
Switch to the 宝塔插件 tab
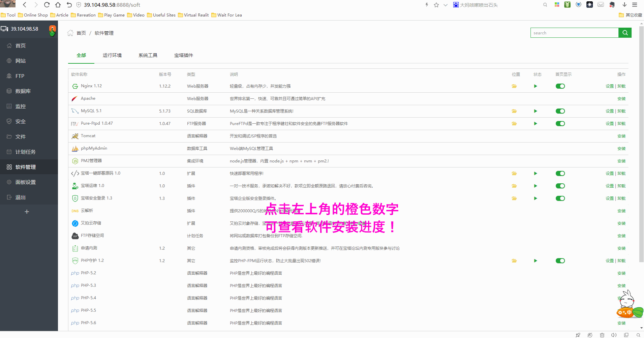click(184, 55)
